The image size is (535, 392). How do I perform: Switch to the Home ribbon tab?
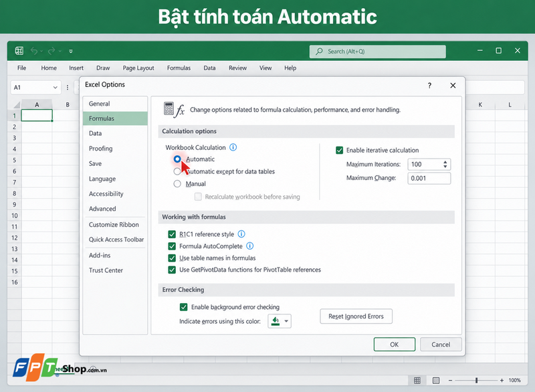(49, 68)
